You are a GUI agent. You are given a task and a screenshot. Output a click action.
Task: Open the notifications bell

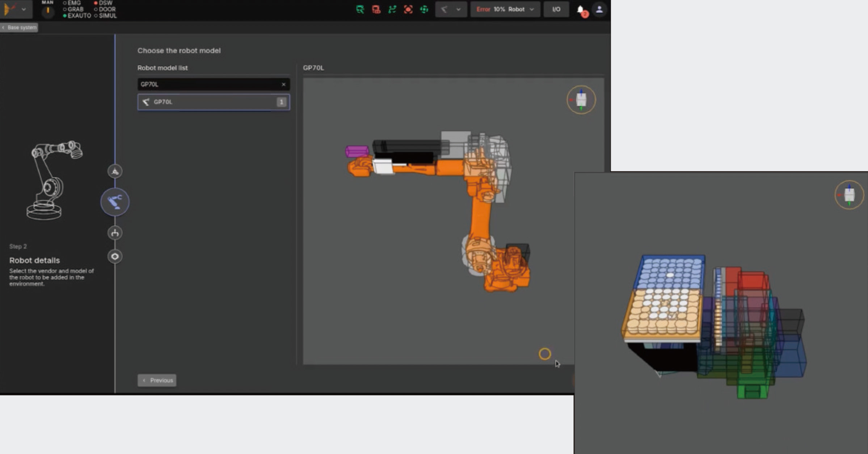point(580,9)
